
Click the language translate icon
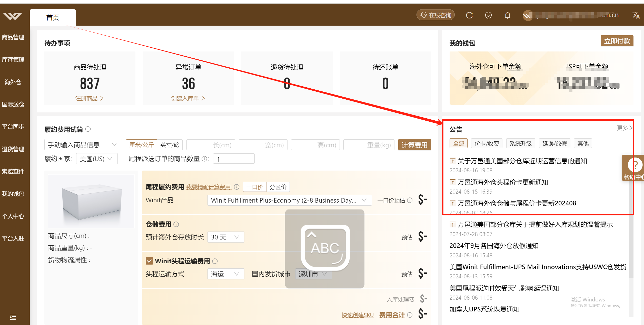(x=636, y=15)
